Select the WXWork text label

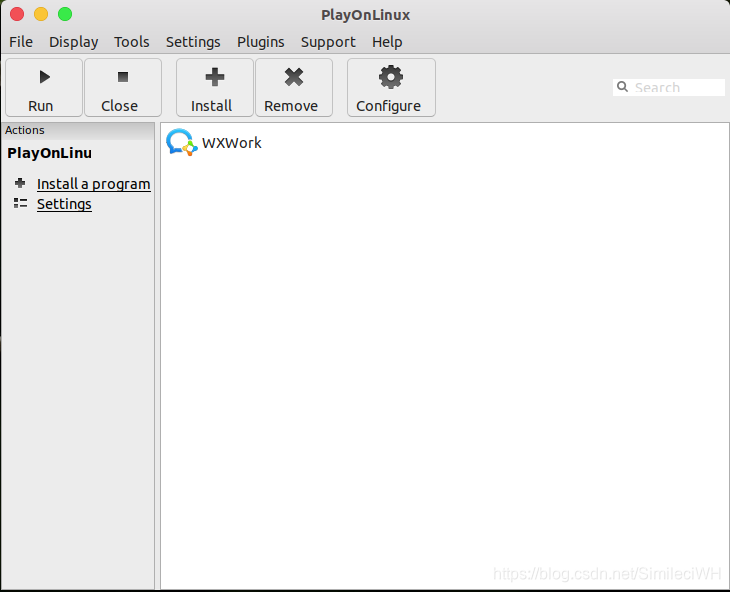231,143
